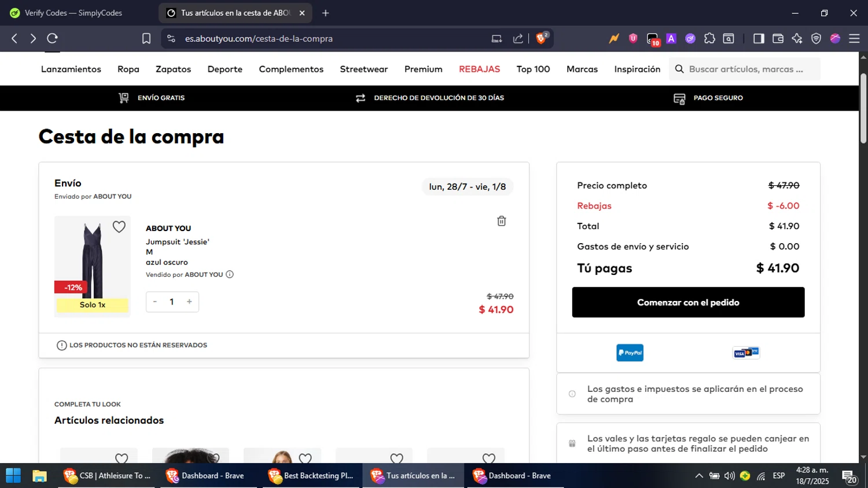Reload the page
This screenshot has width=868, height=488.
[52, 38]
